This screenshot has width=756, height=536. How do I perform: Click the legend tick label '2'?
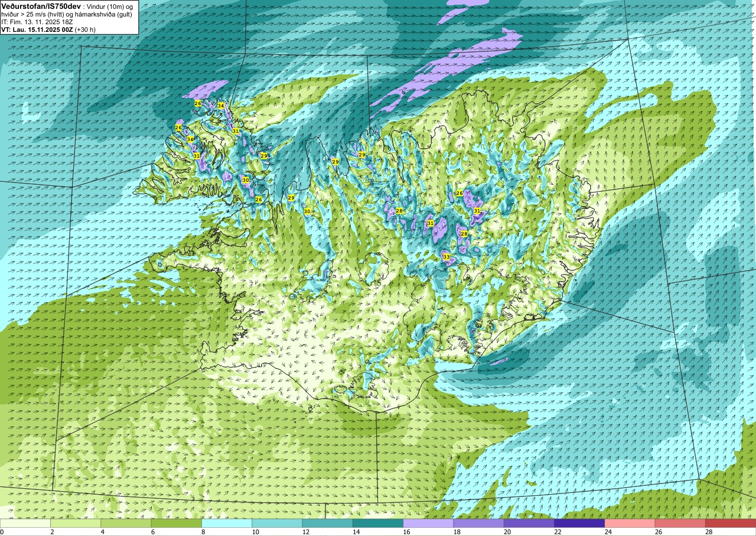pos(51,532)
